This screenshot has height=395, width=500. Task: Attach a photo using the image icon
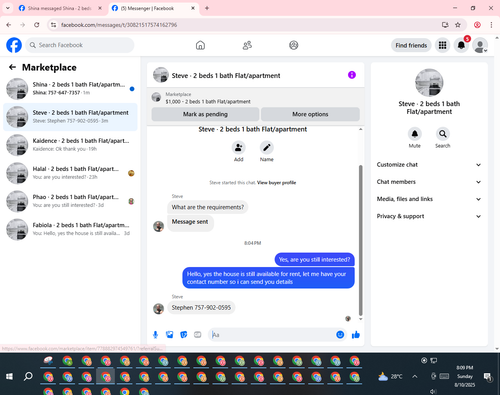point(170,335)
